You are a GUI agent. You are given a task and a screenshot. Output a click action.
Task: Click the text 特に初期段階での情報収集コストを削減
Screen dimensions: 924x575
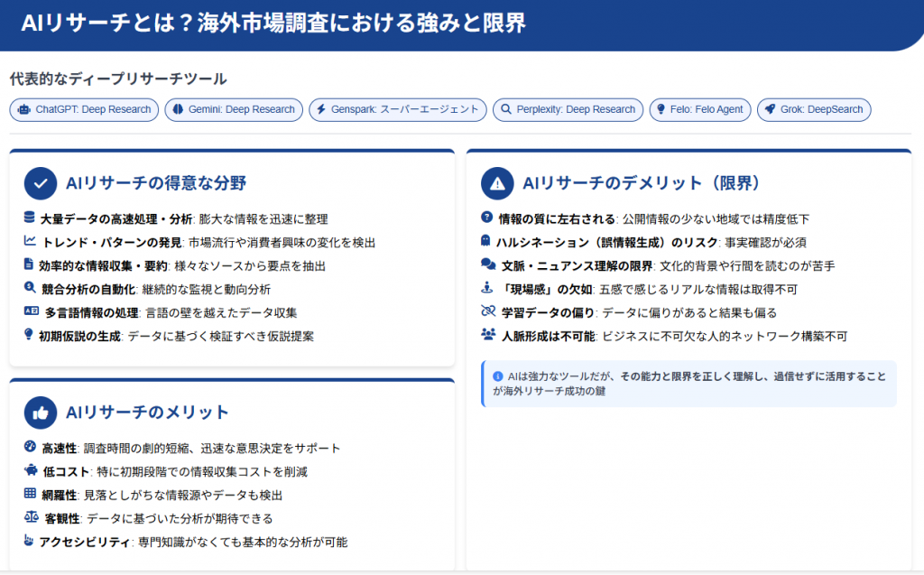202,472
